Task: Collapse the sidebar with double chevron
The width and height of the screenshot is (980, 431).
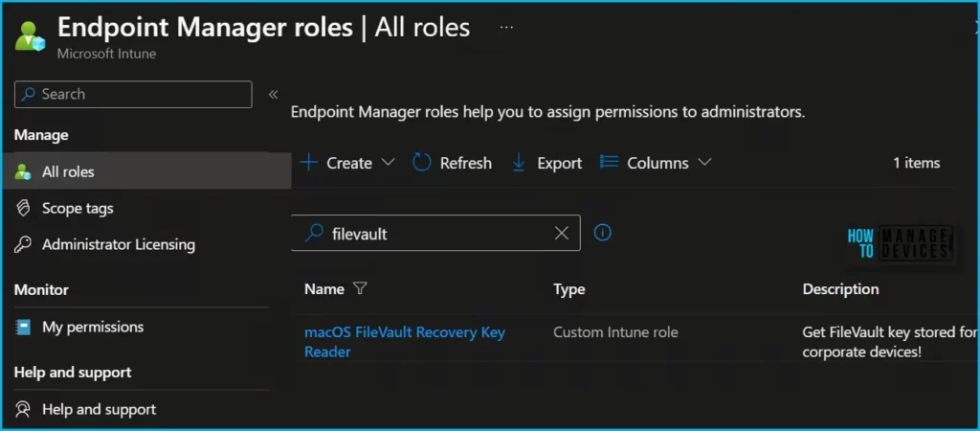Action: coord(273,95)
